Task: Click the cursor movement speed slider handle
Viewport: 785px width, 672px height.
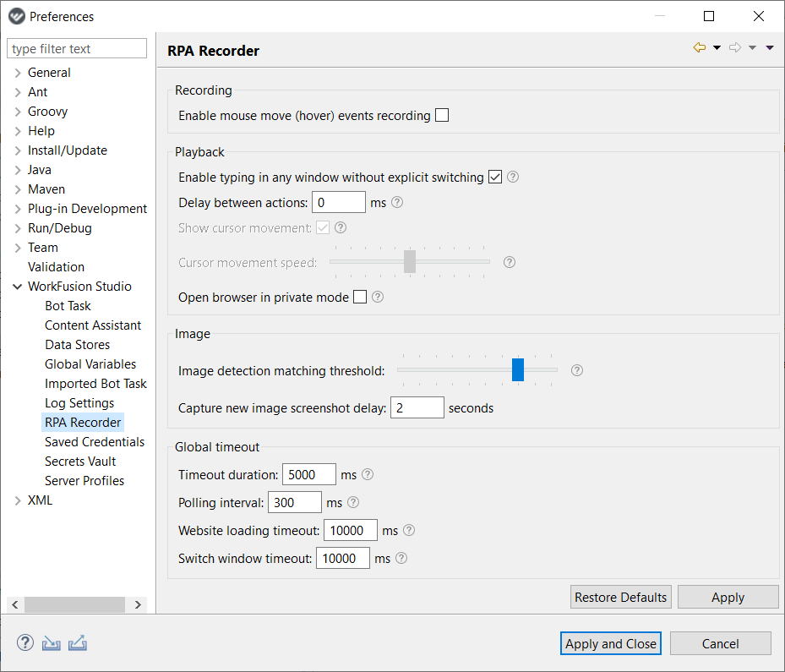Action: pos(410,261)
